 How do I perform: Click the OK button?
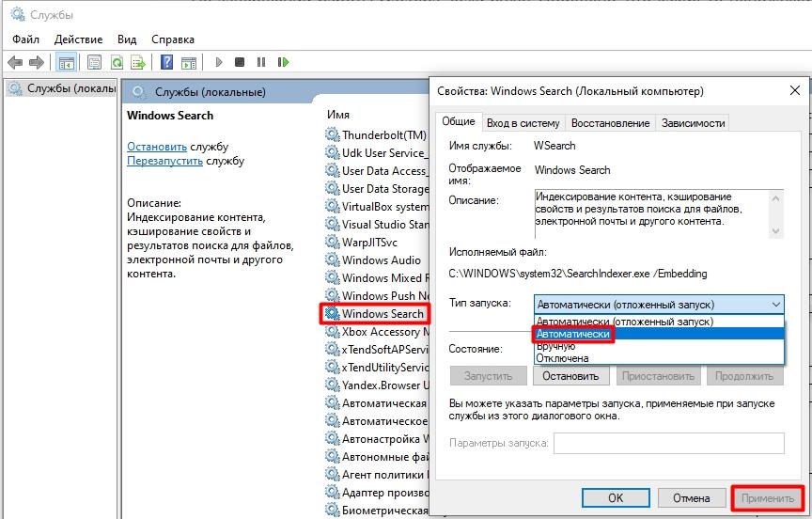[x=616, y=497]
